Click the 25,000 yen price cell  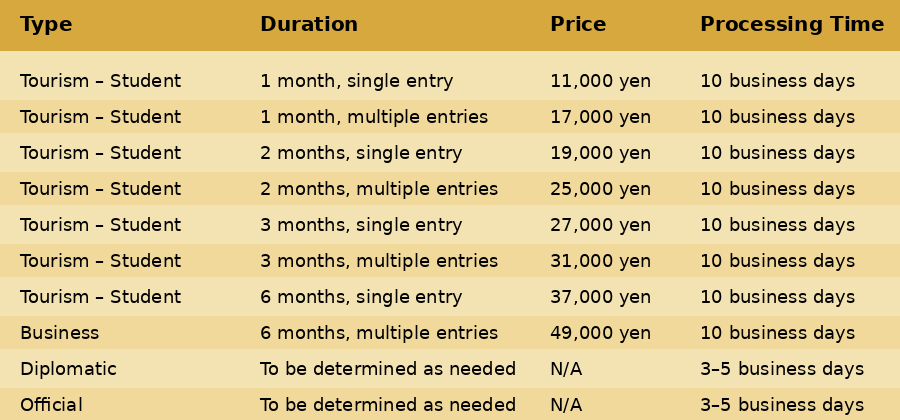pos(600,190)
